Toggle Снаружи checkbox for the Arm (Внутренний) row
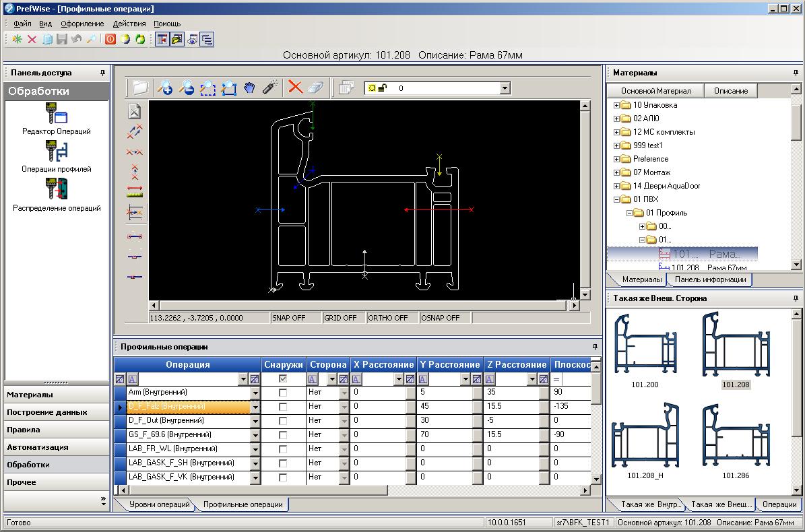This screenshot has width=805, height=532. click(x=282, y=393)
